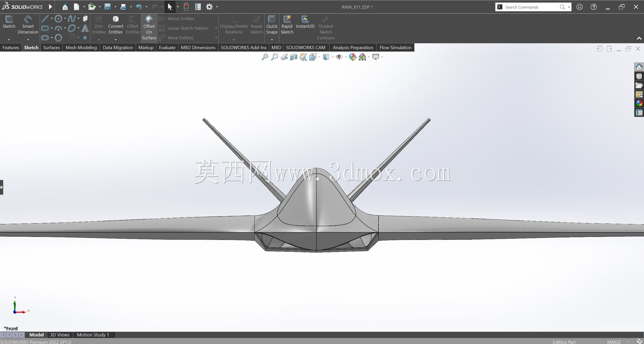Select the Line sketch tool
Image resolution: width=644 pixels, height=344 pixels.
45,19
